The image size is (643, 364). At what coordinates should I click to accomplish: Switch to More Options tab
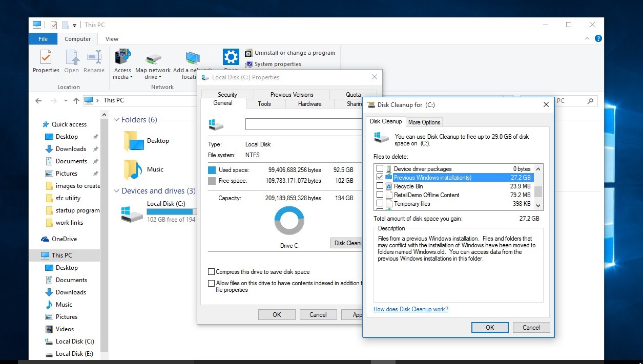click(x=424, y=122)
